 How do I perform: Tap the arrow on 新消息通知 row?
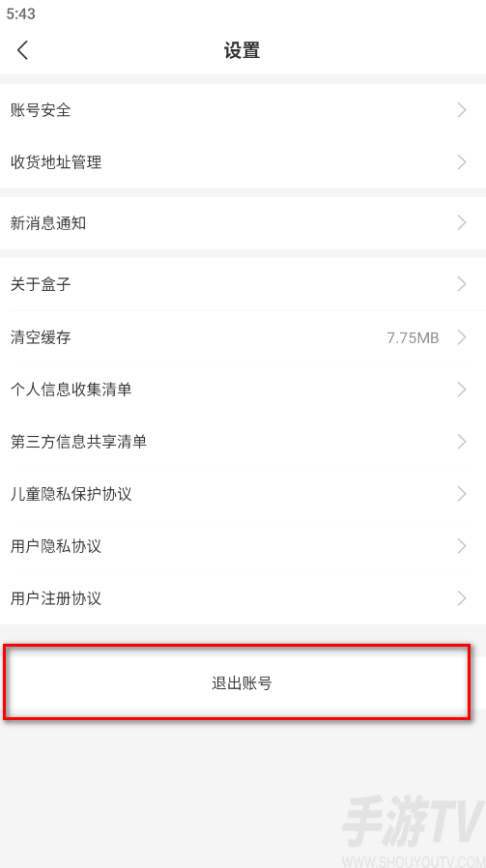pyautogui.click(x=462, y=223)
